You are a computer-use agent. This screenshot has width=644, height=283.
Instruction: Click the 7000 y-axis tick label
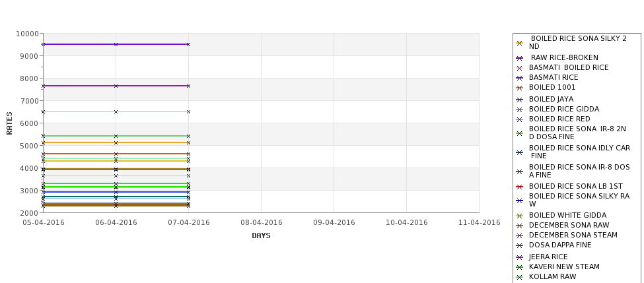tap(30, 102)
